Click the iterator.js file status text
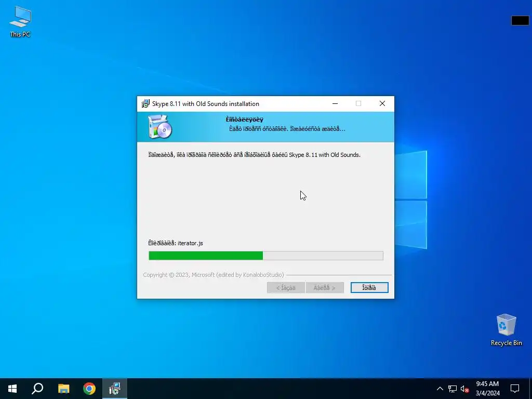This screenshot has height=399, width=532. click(176, 243)
